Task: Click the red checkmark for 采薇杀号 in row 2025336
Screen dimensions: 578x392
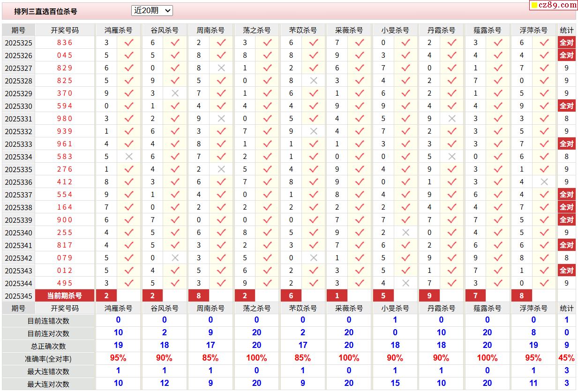Action: point(360,182)
